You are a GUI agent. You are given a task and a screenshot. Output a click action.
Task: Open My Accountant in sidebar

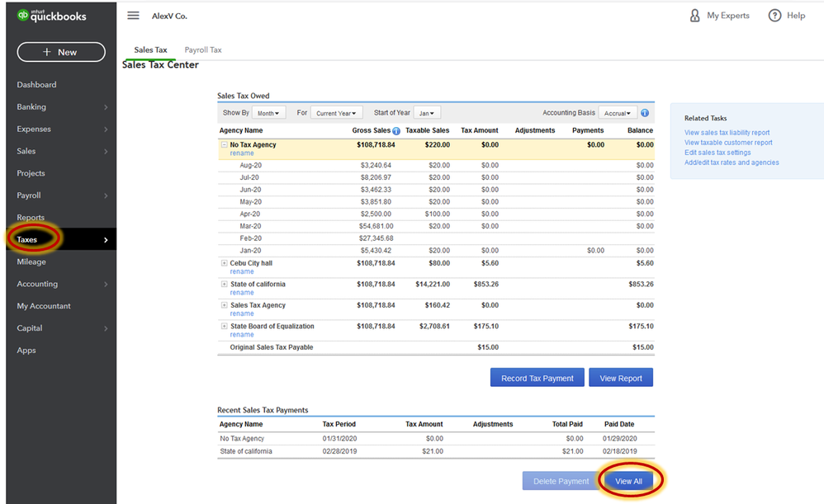44,306
